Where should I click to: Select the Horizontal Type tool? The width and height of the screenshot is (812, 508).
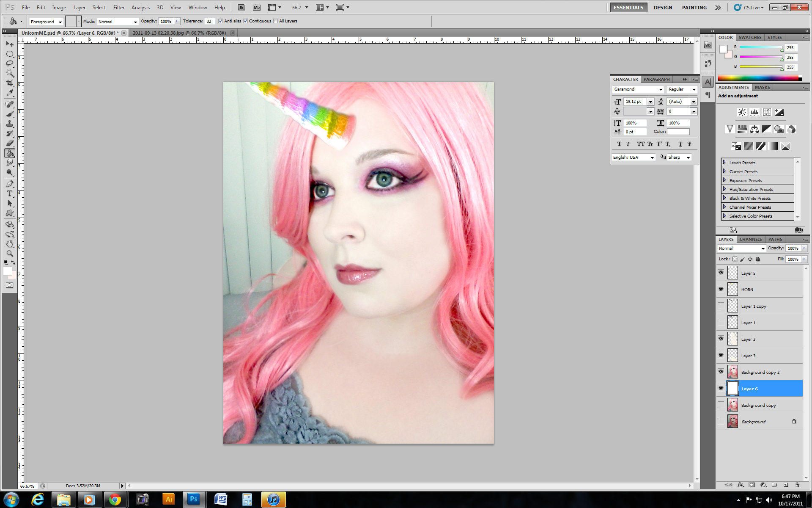coord(10,193)
